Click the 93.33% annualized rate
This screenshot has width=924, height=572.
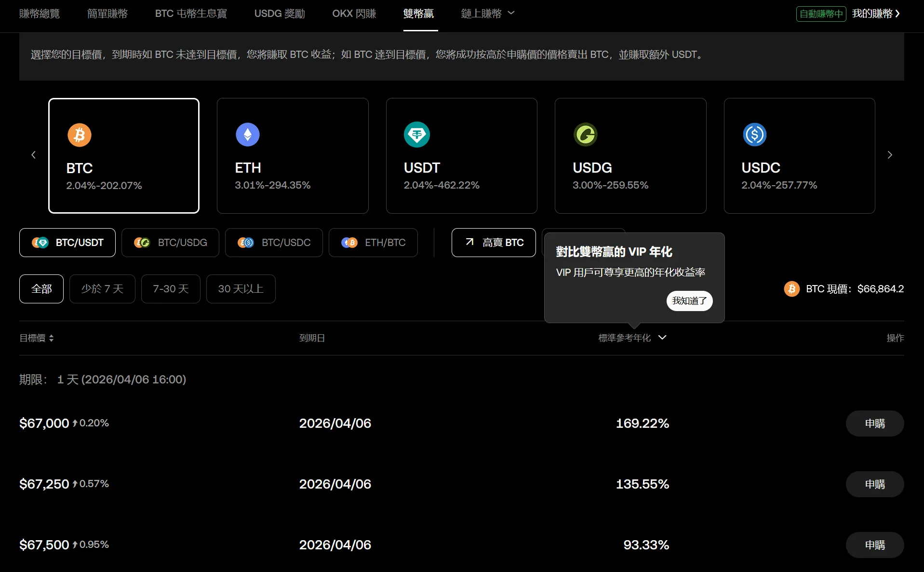(x=646, y=545)
